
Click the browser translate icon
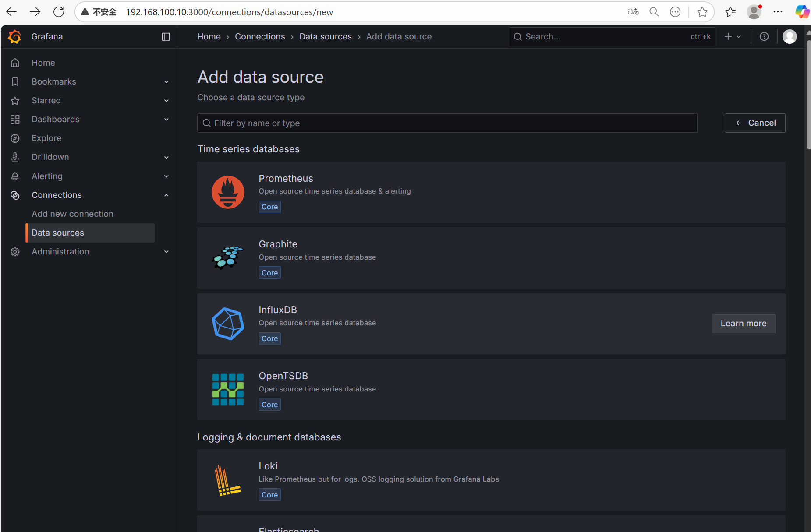[633, 12]
